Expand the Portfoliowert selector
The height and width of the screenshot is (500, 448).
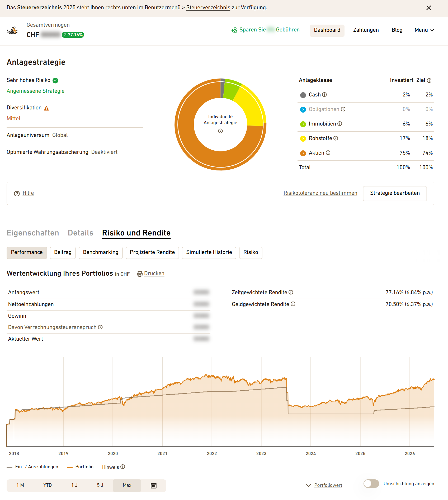click(x=324, y=485)
